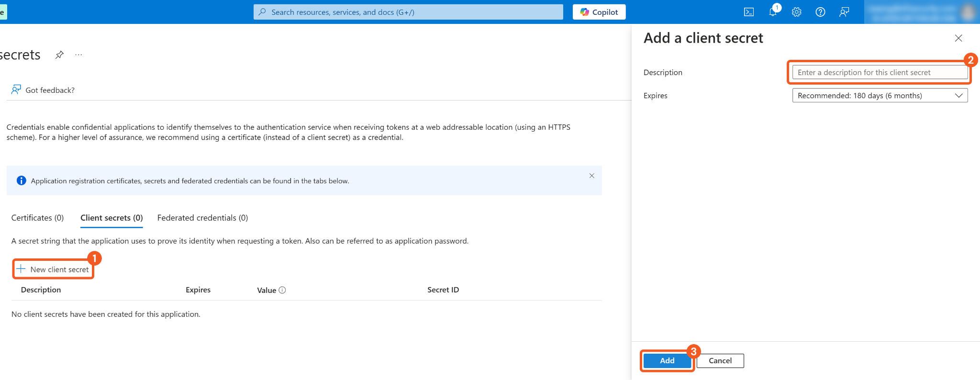Dismiss the blue information banner
This screenshot has height=380, width=980.
coord(592,176)
